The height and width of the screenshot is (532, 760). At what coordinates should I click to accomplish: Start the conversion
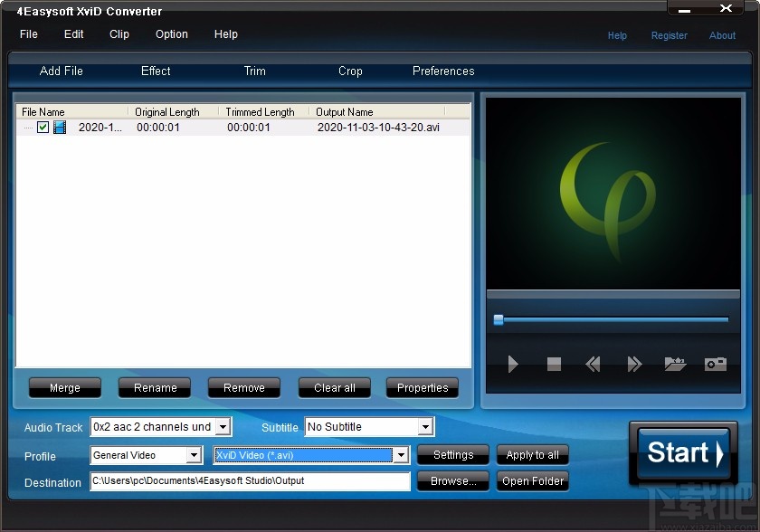point(682,452)
